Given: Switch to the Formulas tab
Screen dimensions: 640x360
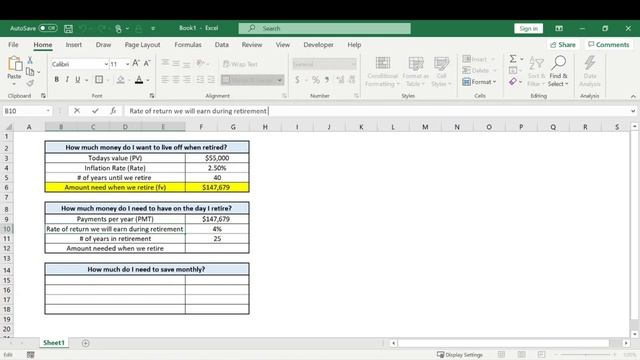Looking at the screenshot, I should 188,45.
